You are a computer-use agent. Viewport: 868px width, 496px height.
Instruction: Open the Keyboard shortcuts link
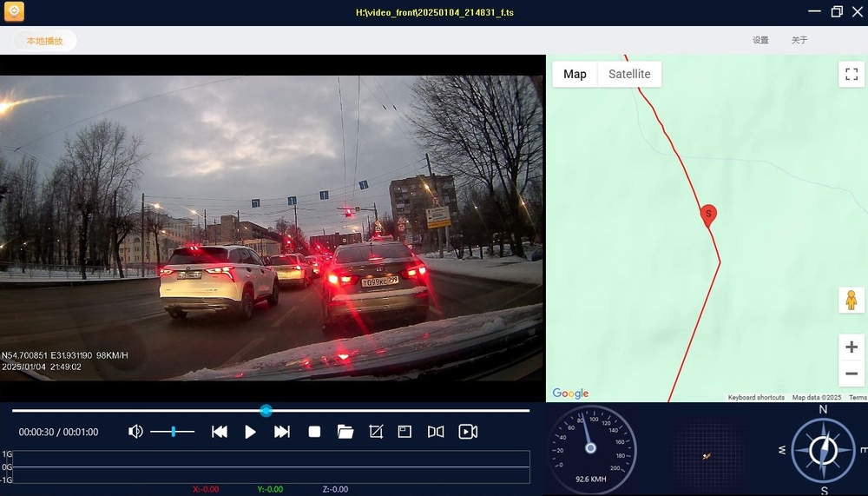point(756,397)
